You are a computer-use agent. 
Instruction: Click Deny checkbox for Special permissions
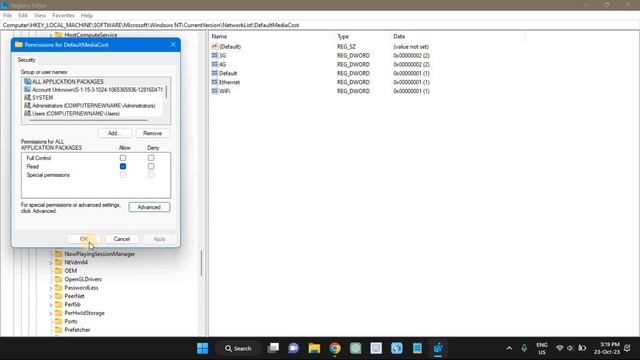coord(151,175)
